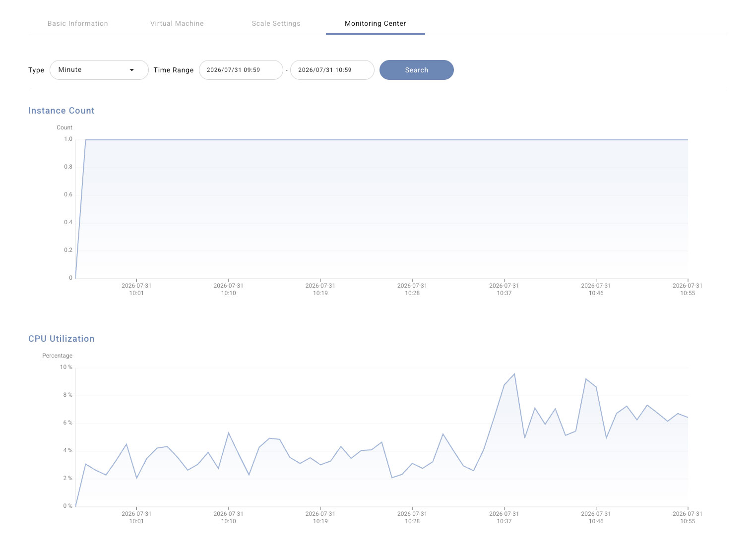Viewport: 756px width, 550px height.
Task: Select the Monitoring Center tab
Action: [x=376, y=23]
